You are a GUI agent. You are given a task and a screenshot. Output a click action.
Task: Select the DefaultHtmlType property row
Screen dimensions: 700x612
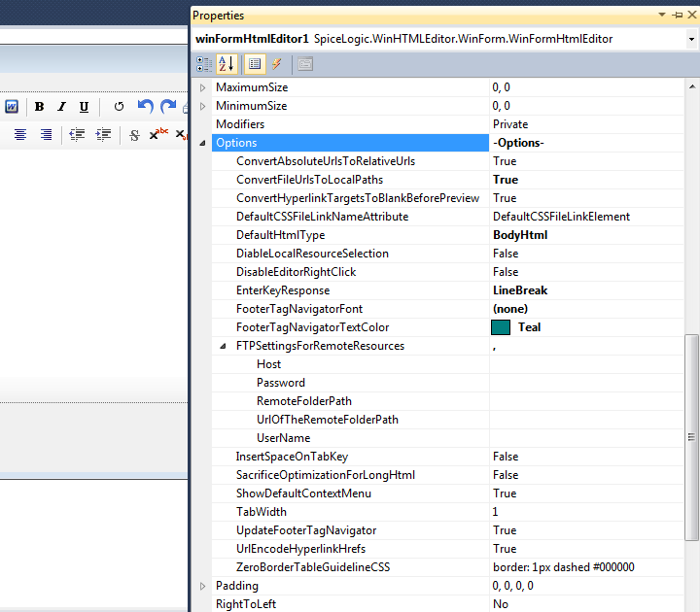coord(280,235)
